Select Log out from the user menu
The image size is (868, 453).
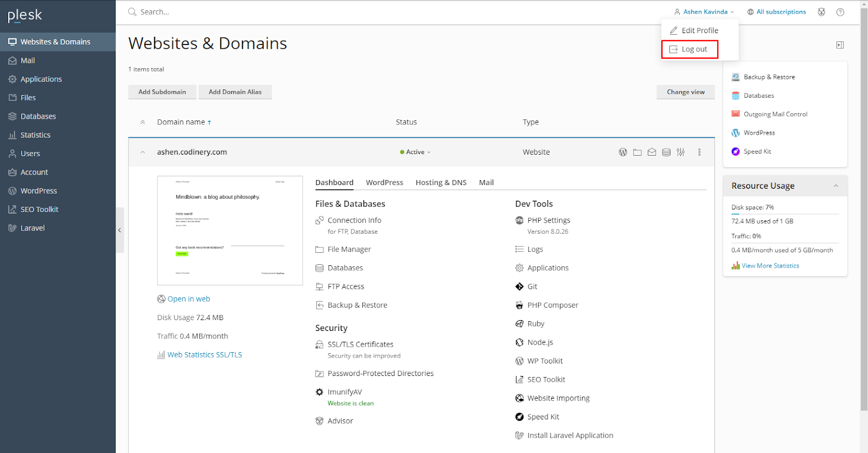tap(690, 49)
